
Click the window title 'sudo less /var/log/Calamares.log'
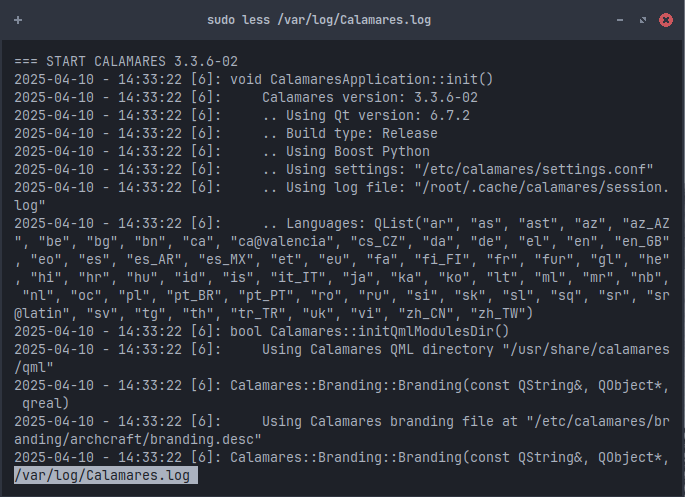pos(319,20)
